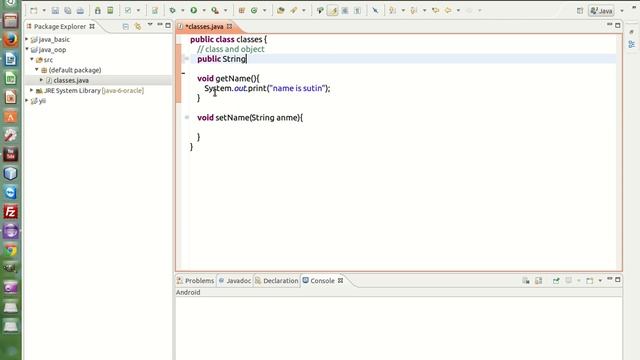Open the Debug configurations dropdown arrow
Screen dimensions: 640x360
[182, 11]
